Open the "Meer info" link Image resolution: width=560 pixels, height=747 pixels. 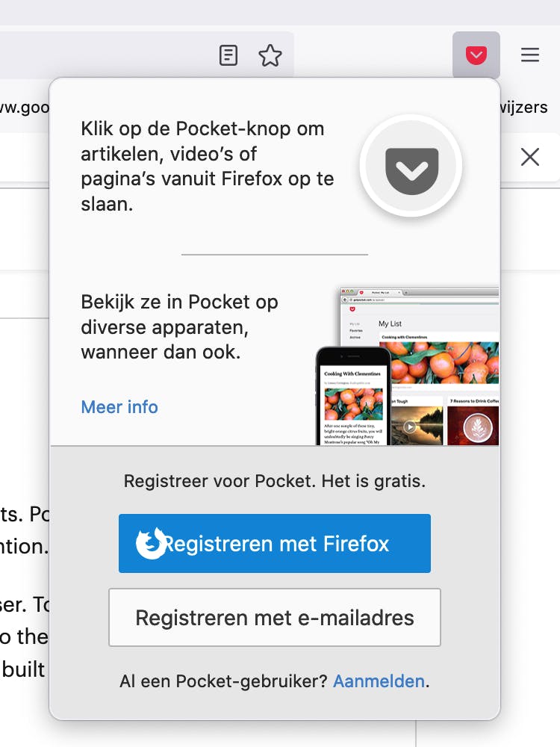(x=119, y=407)
